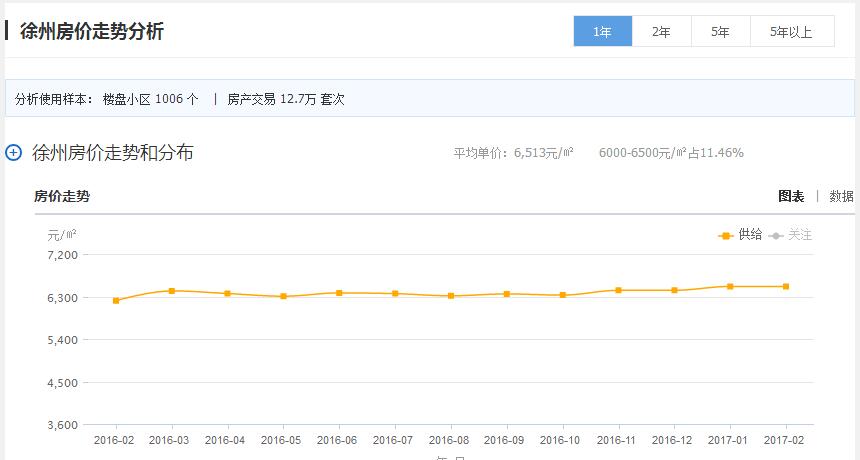
Task: Click the 2016-09 data point on the line
Action: 507,294
